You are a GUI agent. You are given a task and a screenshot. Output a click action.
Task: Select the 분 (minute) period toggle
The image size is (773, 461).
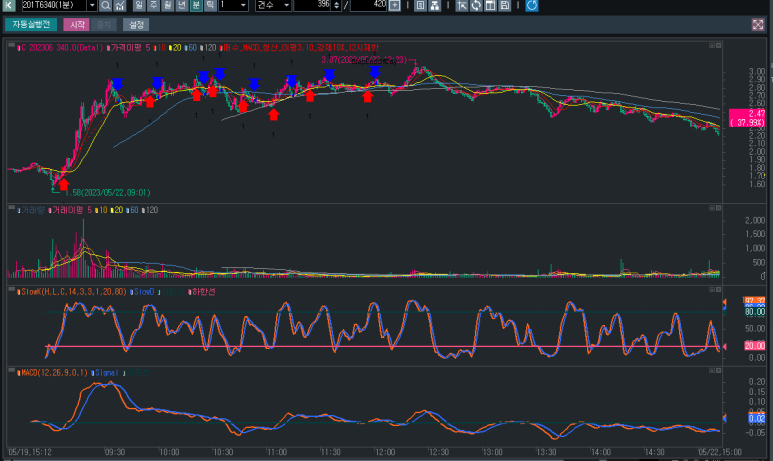[196, 6]
